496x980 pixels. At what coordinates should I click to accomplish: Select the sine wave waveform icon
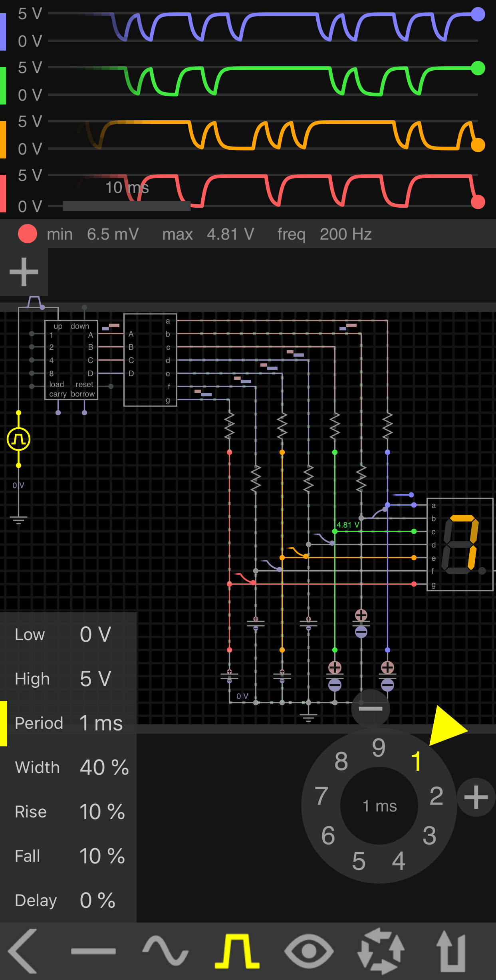click(165, 951)
